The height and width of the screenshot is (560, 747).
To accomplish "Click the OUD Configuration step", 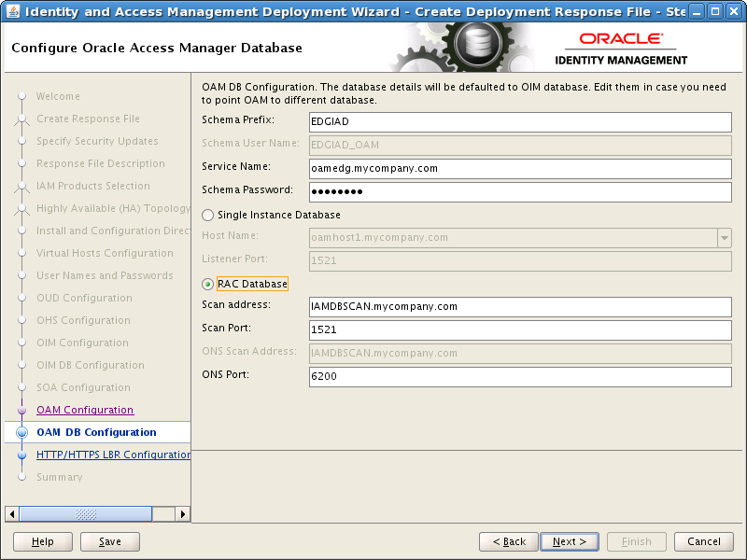I will pos(84,298).
